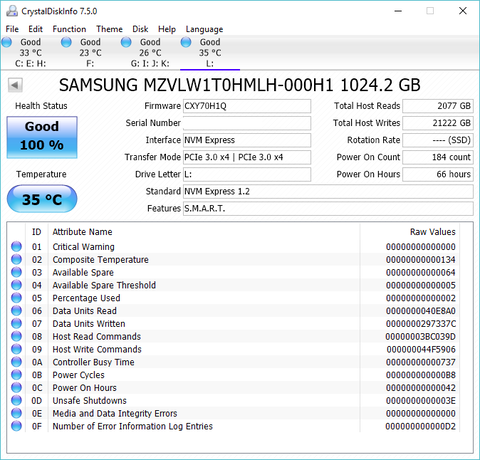The width and height of the screenshot is (480, 460).
Task: Click the ID column header
Action: [x=37, y=232]
